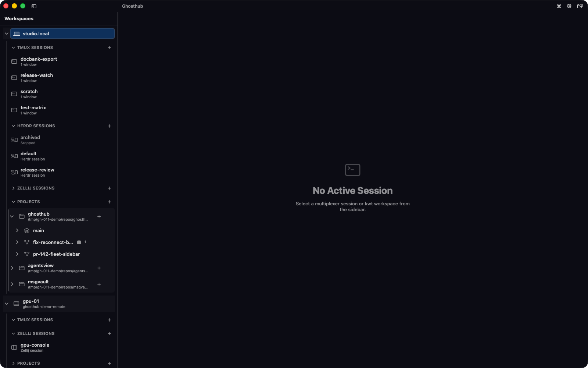Click the test-matrix terminal icon
Screen dimensions: 588x368
[14, 110]
